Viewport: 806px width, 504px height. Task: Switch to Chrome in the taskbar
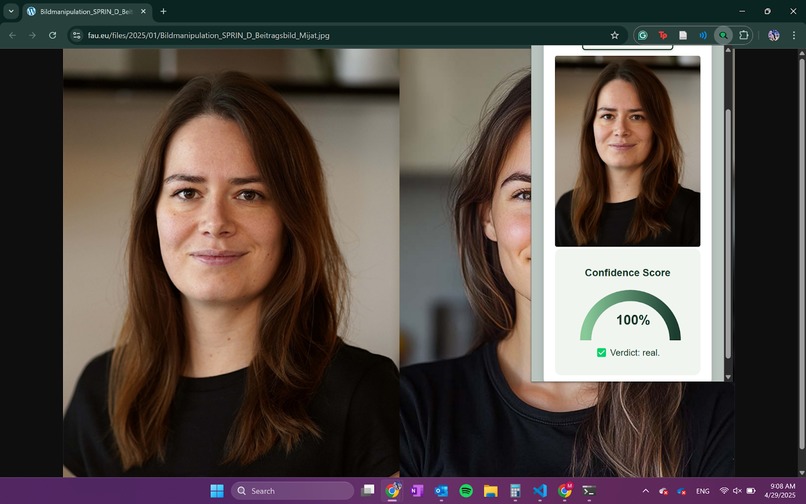tap(392, 491)
